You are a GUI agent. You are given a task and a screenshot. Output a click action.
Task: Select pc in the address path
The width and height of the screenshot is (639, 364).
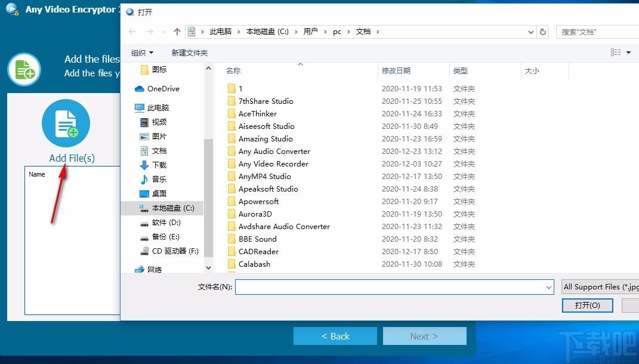tap(337, 32)
